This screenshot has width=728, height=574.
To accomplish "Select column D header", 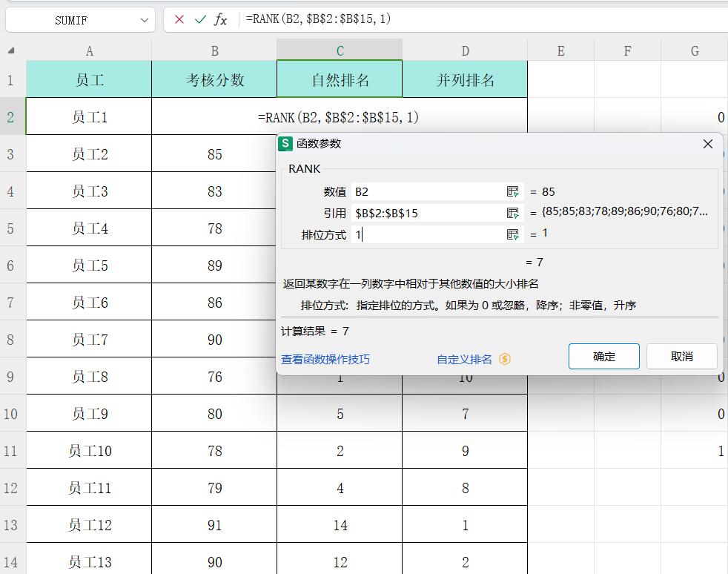I will click(x=466, y=50).
